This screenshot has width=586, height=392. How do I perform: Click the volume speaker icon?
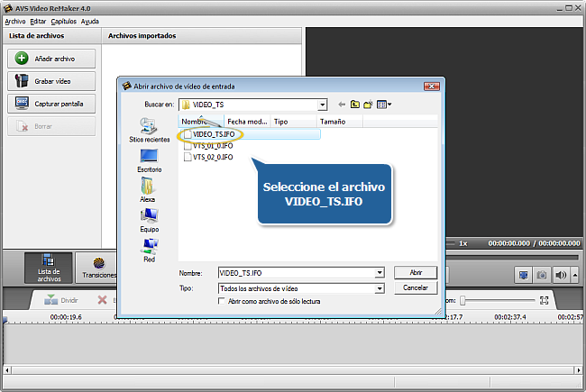(x=561, y=276)
